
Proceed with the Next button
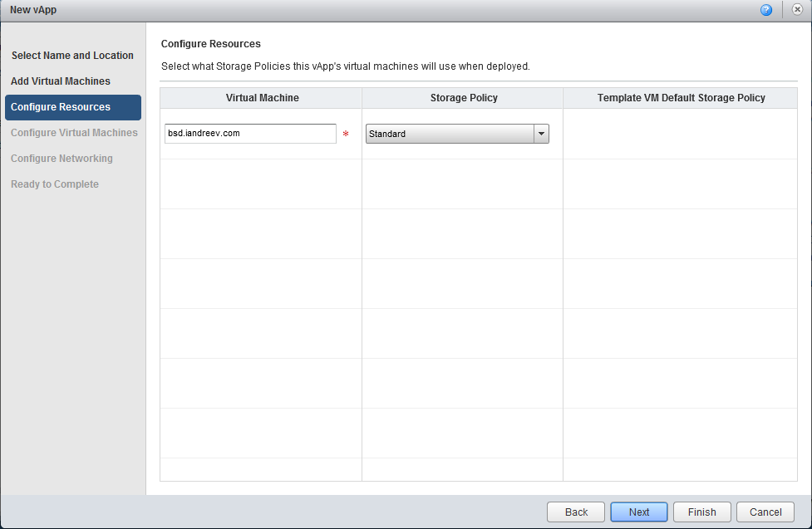(639, 512)
